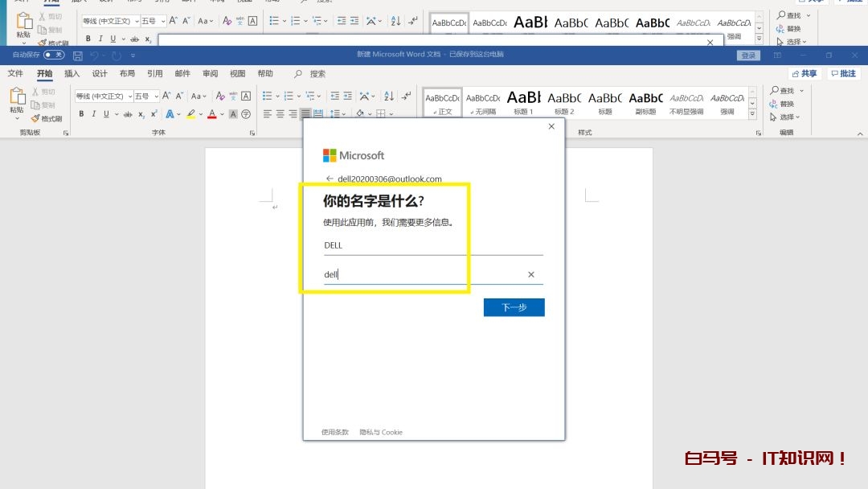Click the superscript x² icon

point(154,114)
